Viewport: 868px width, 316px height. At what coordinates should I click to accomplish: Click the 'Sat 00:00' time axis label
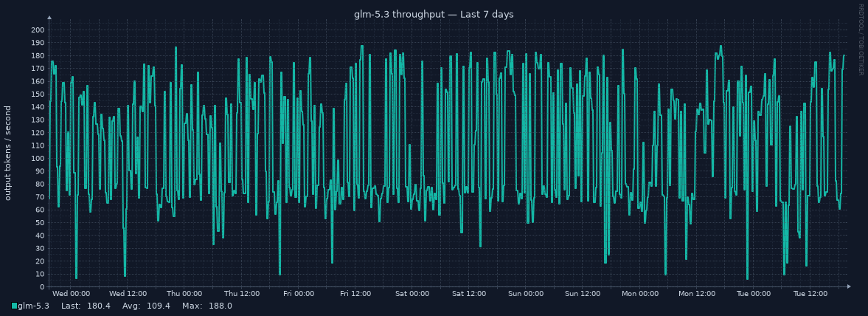pos(412,294)
